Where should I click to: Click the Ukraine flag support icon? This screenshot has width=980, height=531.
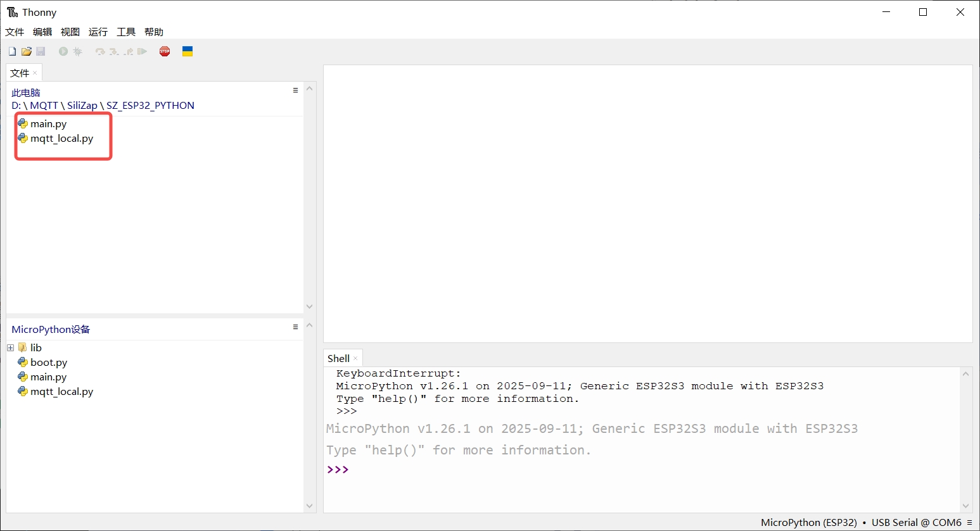click(x=188, y=51)
